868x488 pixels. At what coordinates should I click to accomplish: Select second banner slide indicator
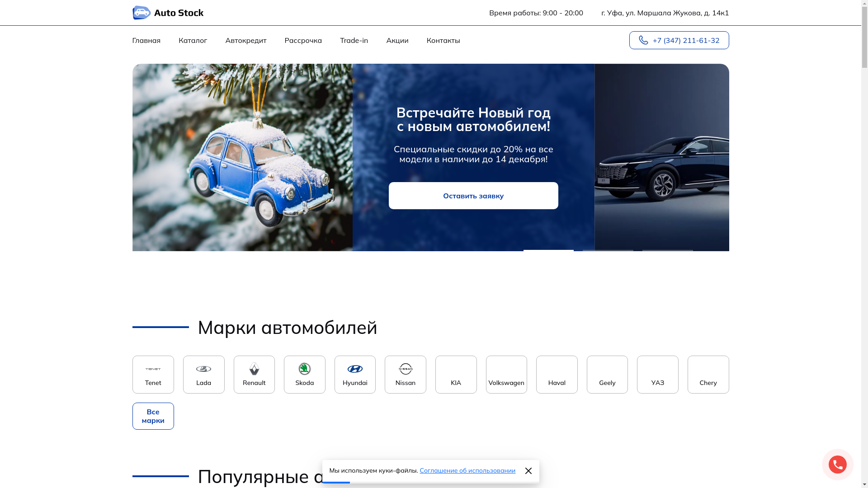tap(608, 250)
